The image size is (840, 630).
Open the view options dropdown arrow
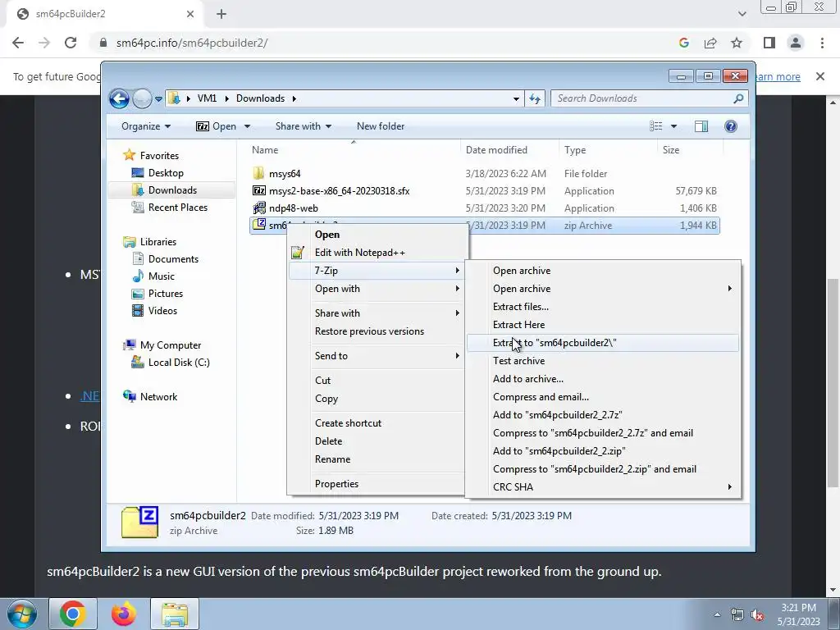[673, 126]
